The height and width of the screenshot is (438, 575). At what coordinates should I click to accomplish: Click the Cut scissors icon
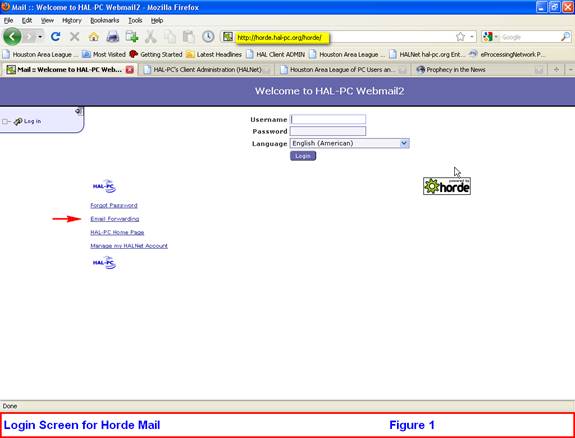click(151, 37)
